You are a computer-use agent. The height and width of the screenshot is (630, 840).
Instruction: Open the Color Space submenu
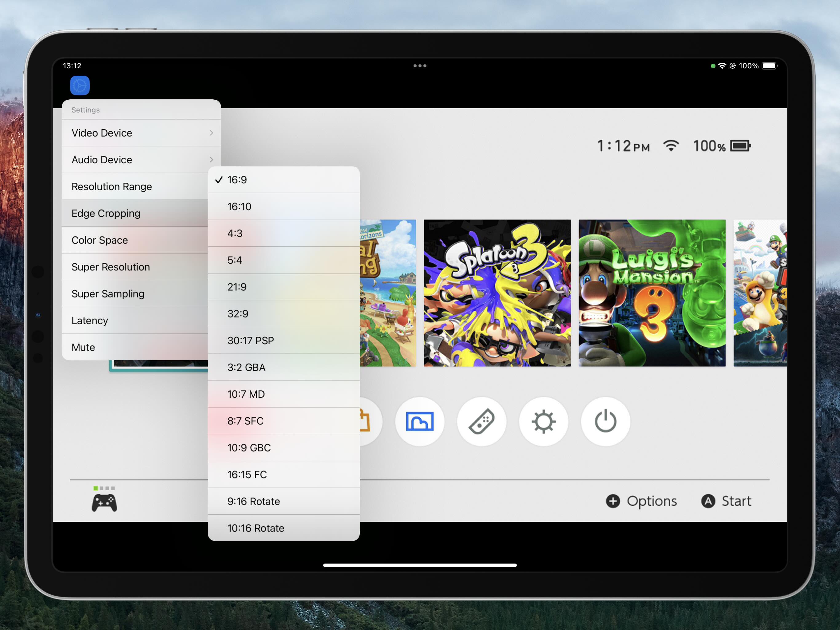coord(135,240)
